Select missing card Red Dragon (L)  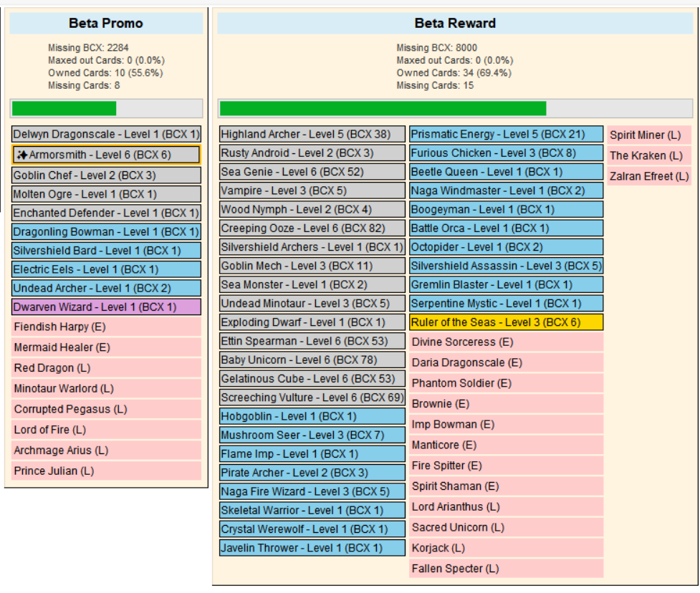coord(106,368)
